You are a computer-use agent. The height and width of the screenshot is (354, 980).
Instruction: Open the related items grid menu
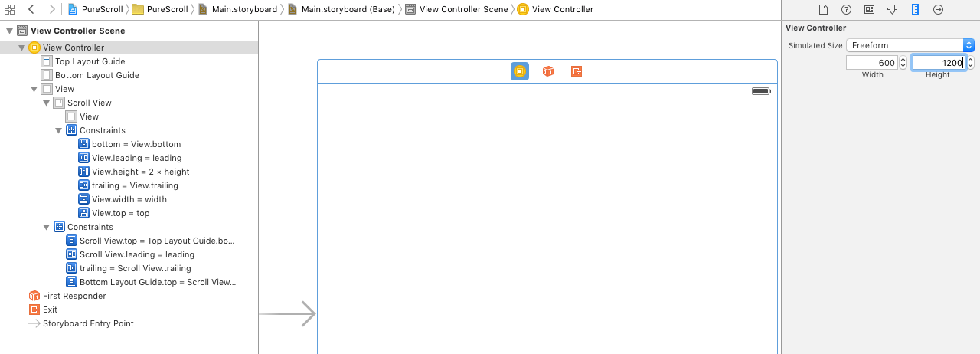pos(10,9)
